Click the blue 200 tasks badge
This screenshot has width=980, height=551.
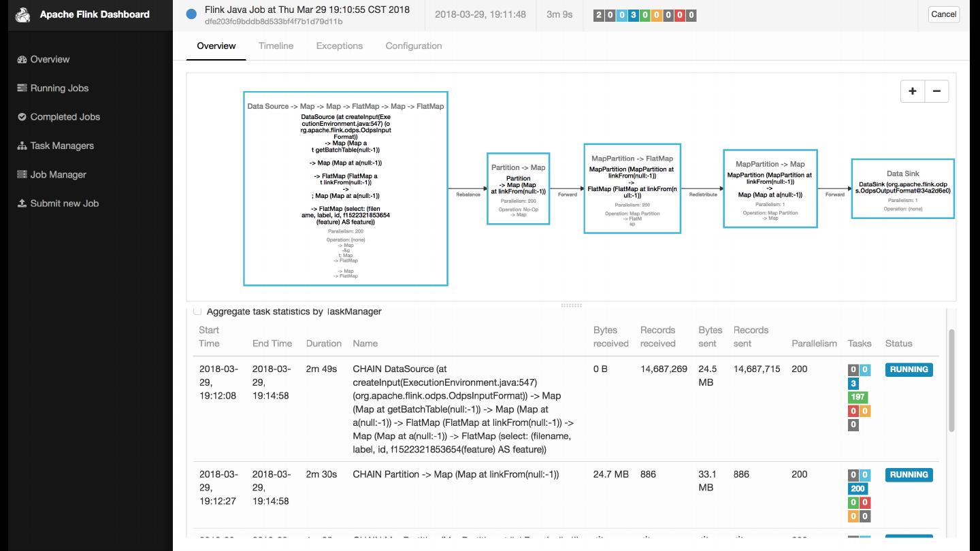(x=858, y=488)
